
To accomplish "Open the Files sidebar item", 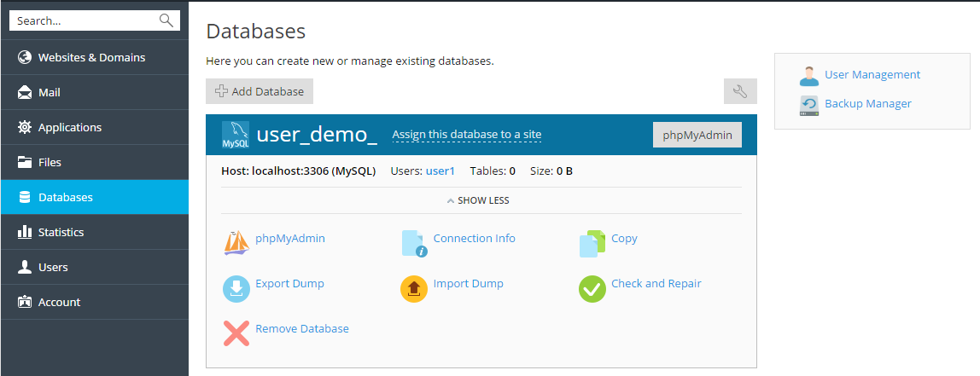I will (x=50, y=162).
